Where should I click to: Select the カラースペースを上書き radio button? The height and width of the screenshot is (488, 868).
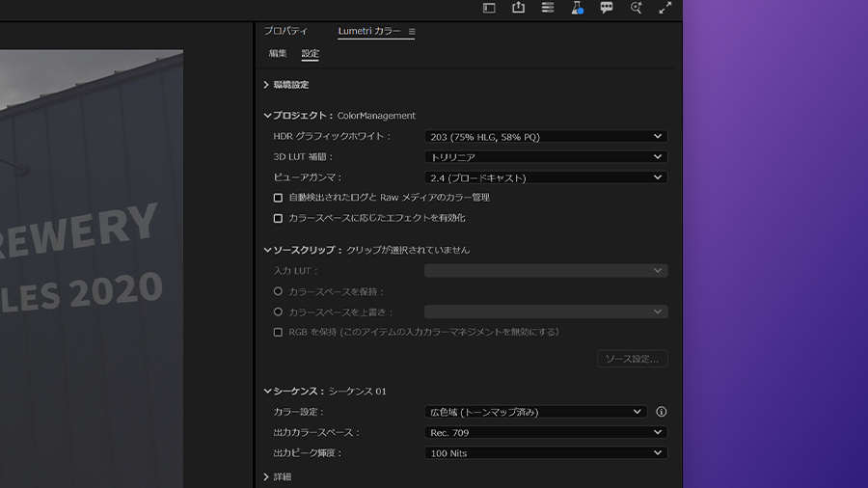click(278, 312)
